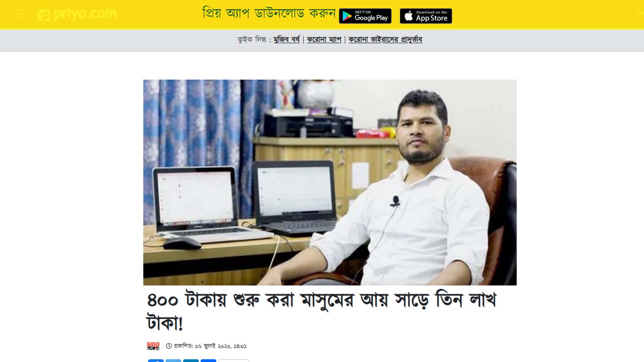Image resolution: width=644 pixels, height=362 pixels.
Task: Open the hamburger menu in the yellow header
Action: click(19, 14)
